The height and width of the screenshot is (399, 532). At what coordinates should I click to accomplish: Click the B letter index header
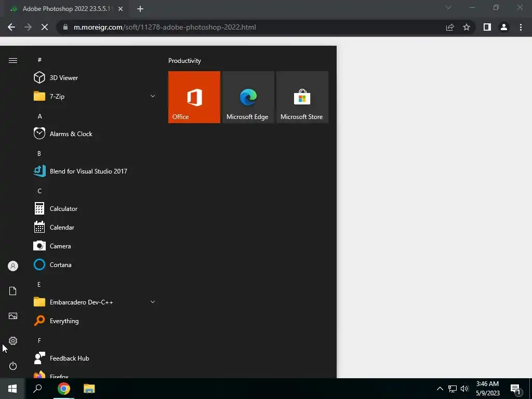(39, 153)
